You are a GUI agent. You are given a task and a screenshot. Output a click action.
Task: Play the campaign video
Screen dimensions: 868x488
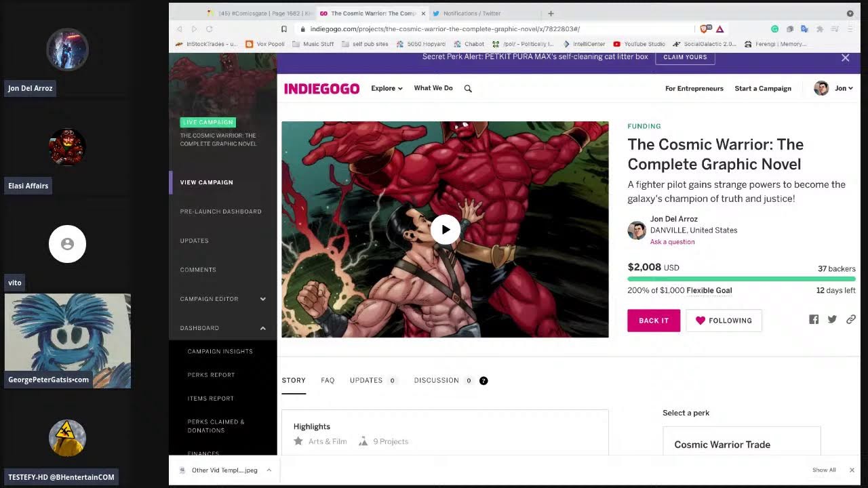pos(445,230)
